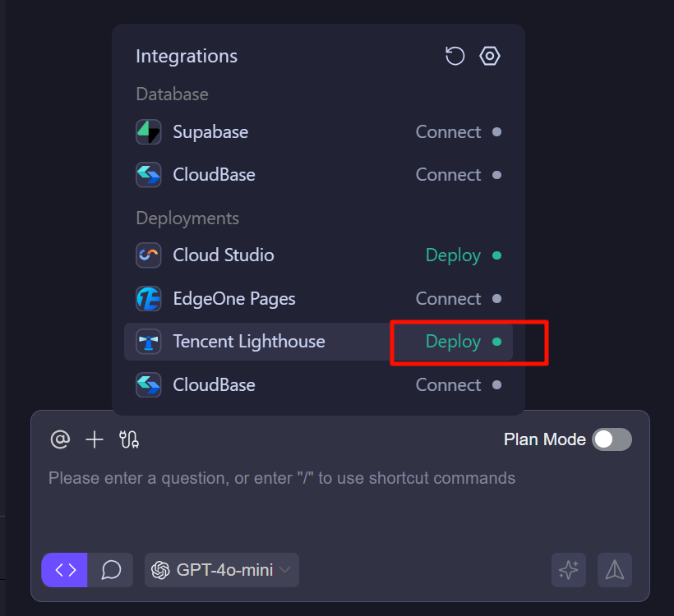Click the plus add-context icon

pyautogui.click(x=95, y=439)
